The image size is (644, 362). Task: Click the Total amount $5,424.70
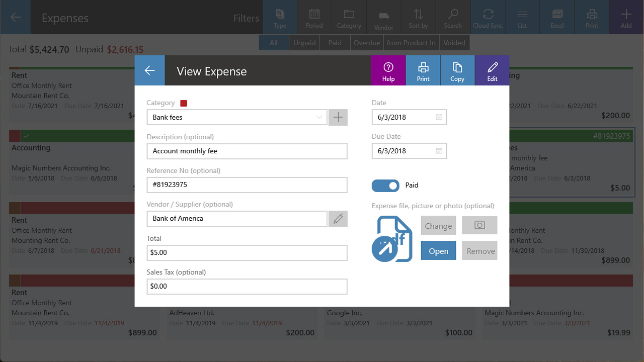49,49
